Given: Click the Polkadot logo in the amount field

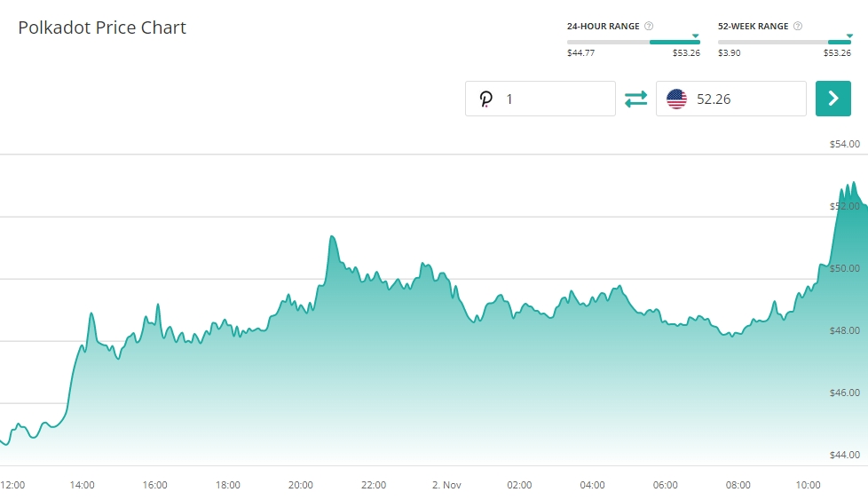Looking at the screenshot, I should (485, 99).
